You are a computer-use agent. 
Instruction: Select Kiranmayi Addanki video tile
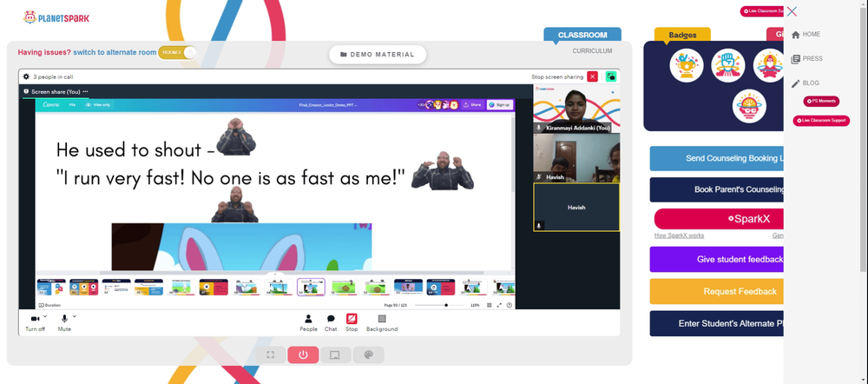(x=576, y=109)
